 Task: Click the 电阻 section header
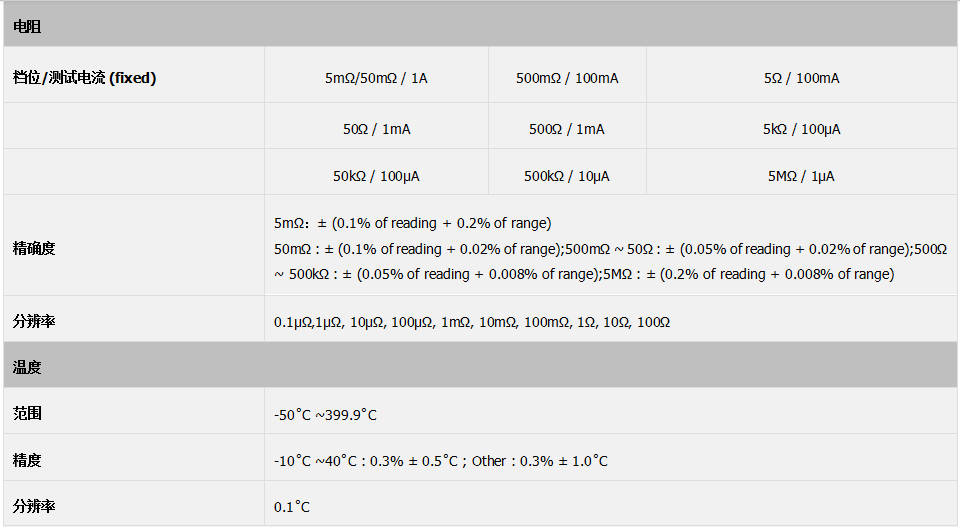[x=480, y=25]
